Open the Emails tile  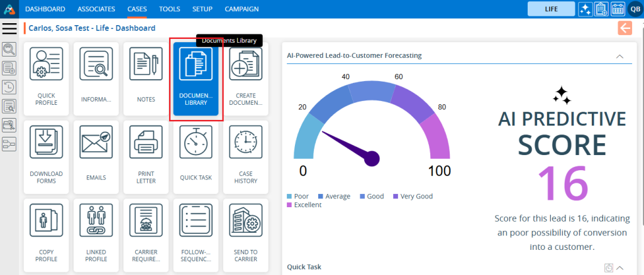[x=96, y=157]
